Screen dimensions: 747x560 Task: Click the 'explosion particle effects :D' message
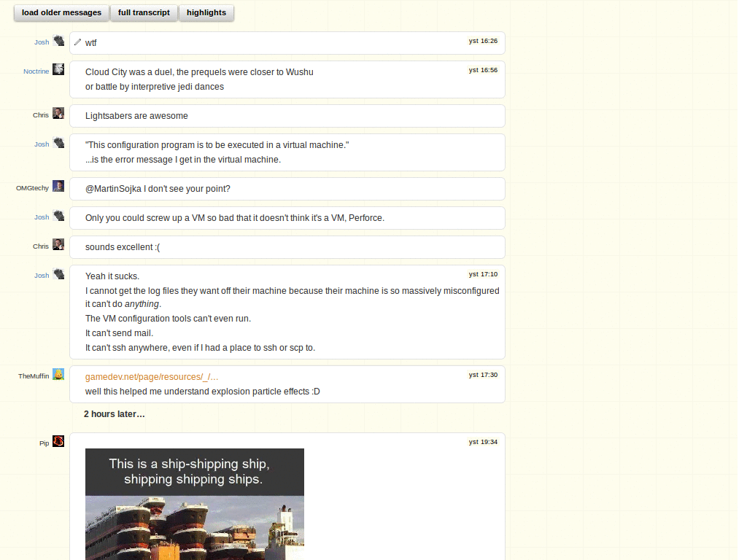203,392
